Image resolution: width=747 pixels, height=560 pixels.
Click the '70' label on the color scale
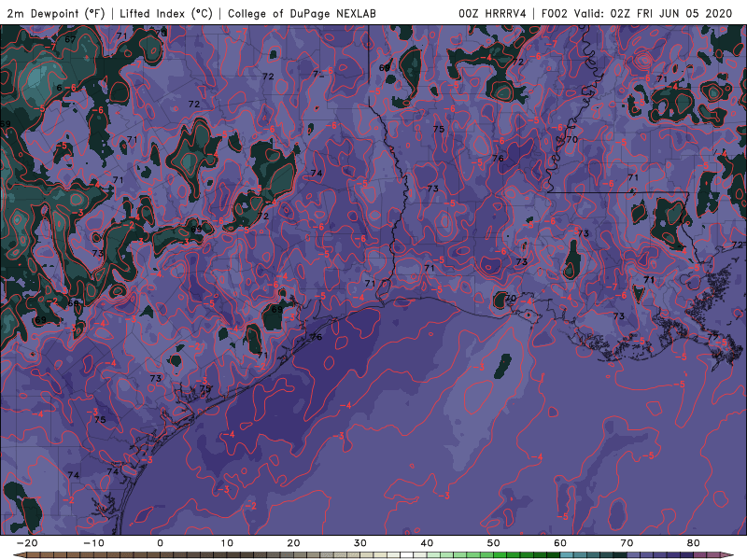tap(627, 543)
